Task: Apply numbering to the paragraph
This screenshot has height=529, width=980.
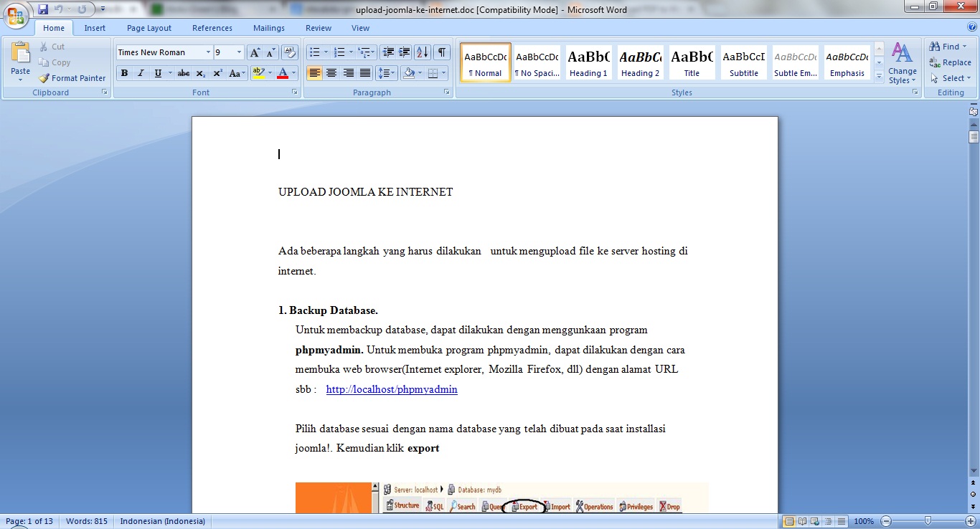Action: pos(339,52)
